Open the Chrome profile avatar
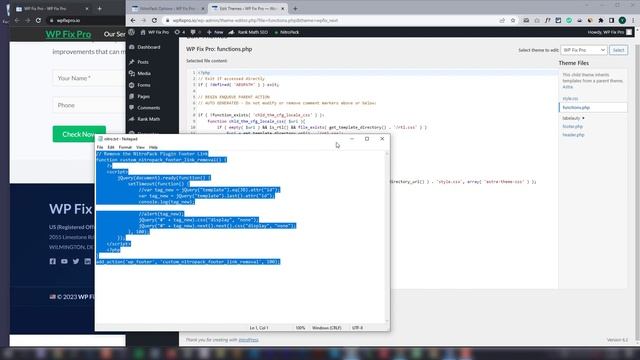Viewport: 640px width, 360px height. pyautogui.click(x=622, y=20)
